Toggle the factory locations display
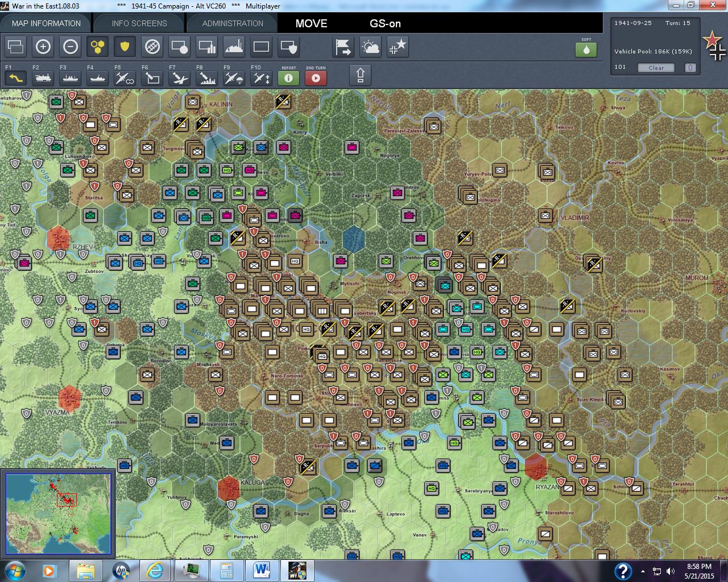Viewport: 728px width, 582px height. tap(234, 47)
